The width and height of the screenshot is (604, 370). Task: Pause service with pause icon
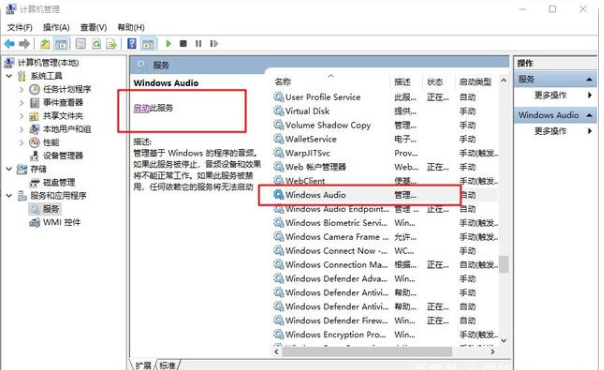[198, 44]
